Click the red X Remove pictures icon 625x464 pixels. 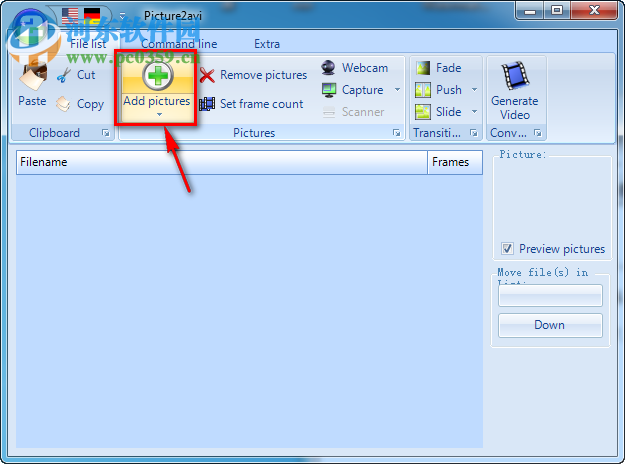[x=207, y=75]
